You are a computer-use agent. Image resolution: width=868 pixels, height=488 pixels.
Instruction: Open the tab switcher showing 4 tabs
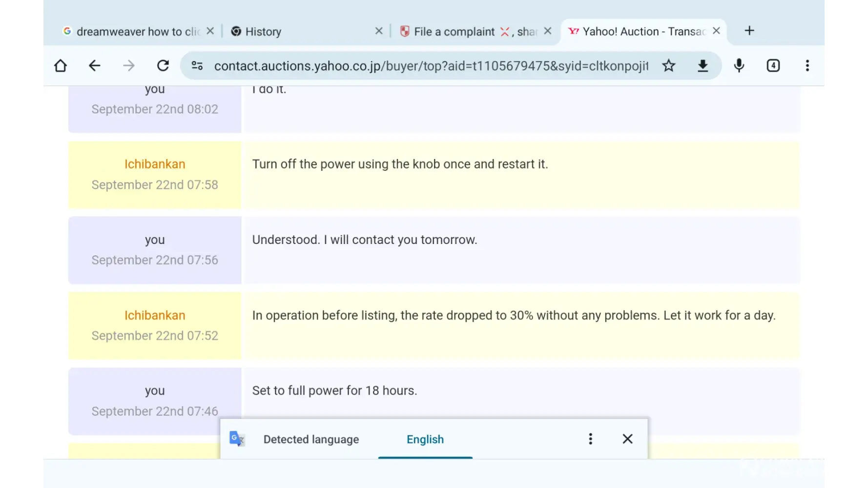[x=773, y=66]
